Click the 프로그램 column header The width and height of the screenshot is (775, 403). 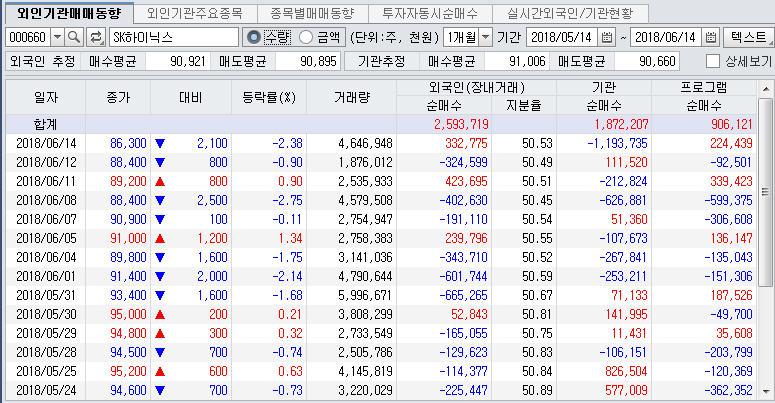point(704,88)
